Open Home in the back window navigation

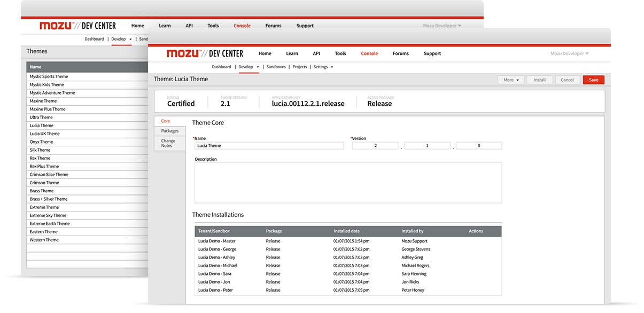pos(138,26)
